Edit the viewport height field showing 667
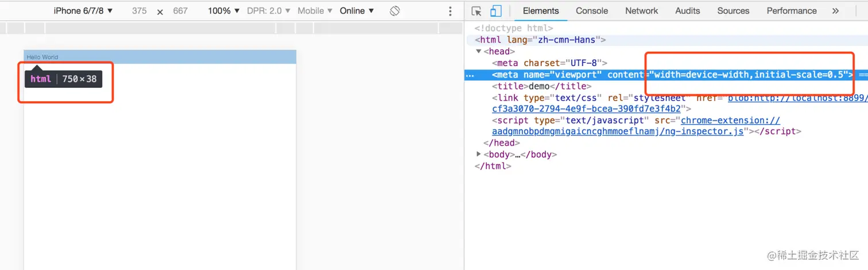 coord(180,11)
